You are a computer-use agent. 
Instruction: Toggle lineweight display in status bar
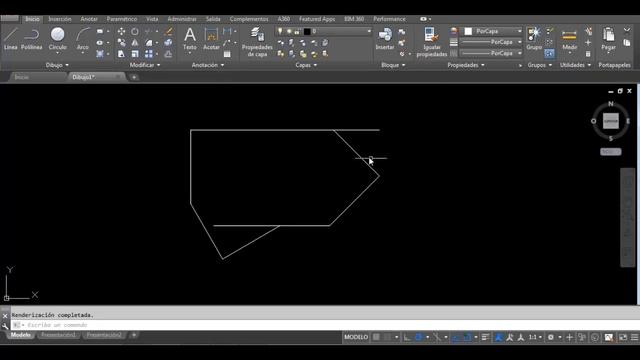pyautogui.click(x=485, y=337)
